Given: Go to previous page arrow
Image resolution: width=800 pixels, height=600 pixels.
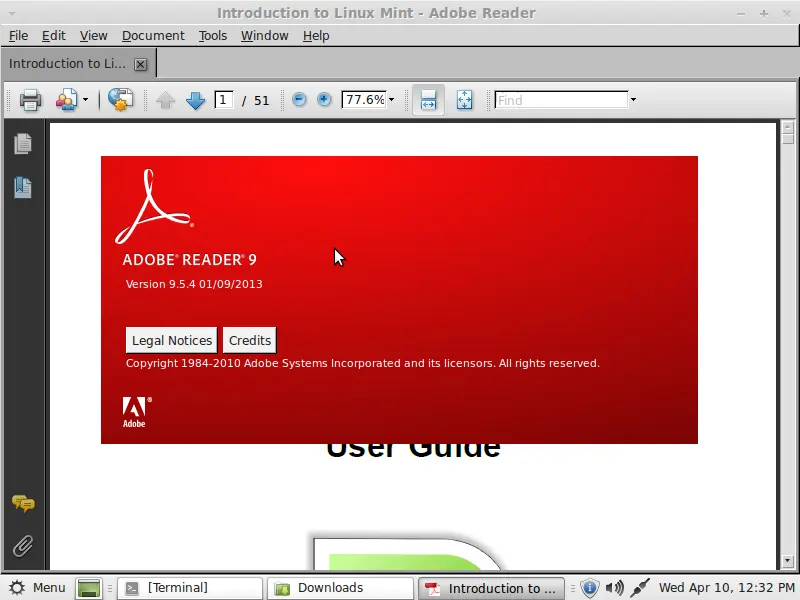Looking at the screenshot, I should pos(165,100).
